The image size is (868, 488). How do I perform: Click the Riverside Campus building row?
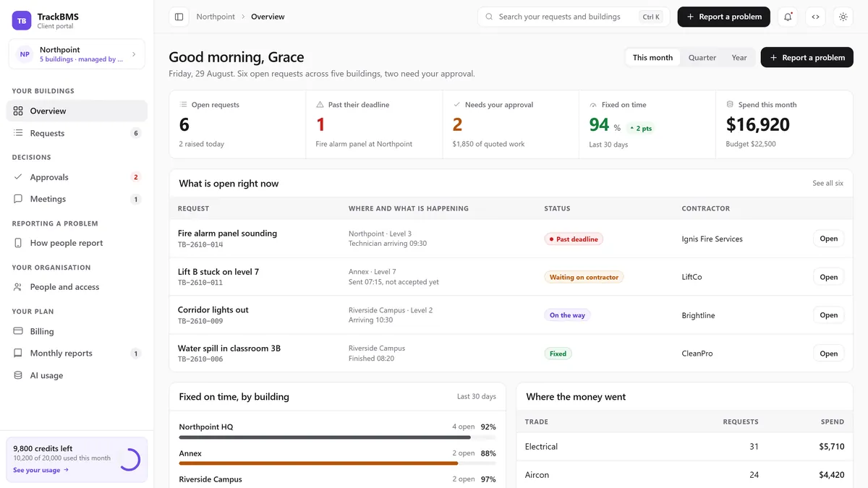click(337, 481)
